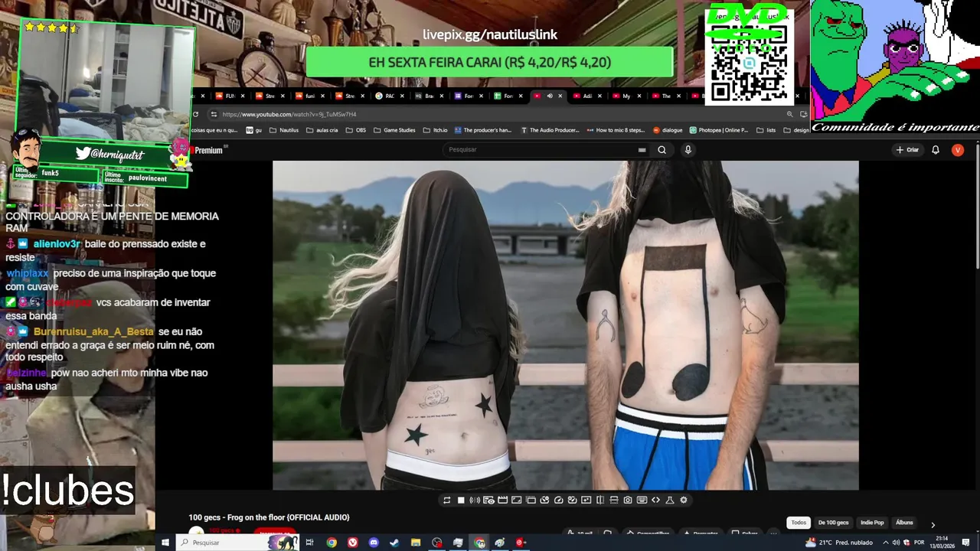Screen dimensions: 980x551
Task: Click the zoom magnifier in address bar
Action: pos(790,114)
